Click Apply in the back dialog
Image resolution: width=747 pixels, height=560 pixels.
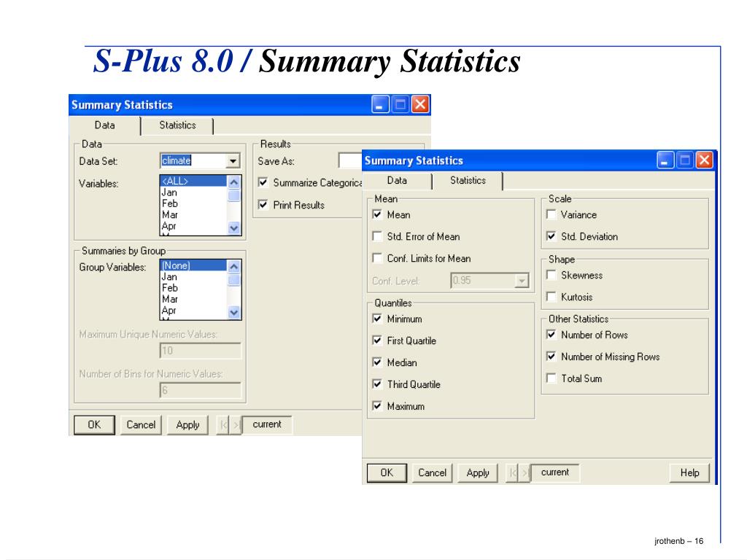click(187, 425)
